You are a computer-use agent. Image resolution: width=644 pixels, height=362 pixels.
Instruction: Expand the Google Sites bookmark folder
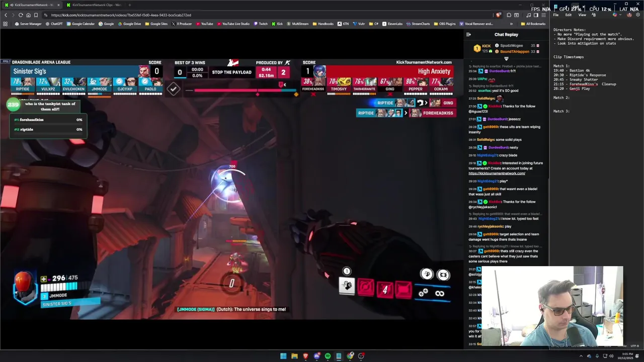[x=156, y=24]
